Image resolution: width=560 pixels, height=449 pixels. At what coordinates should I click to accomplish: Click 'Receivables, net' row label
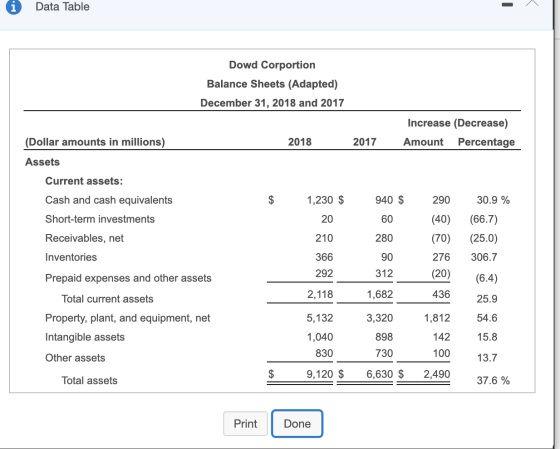pos(84,238)
